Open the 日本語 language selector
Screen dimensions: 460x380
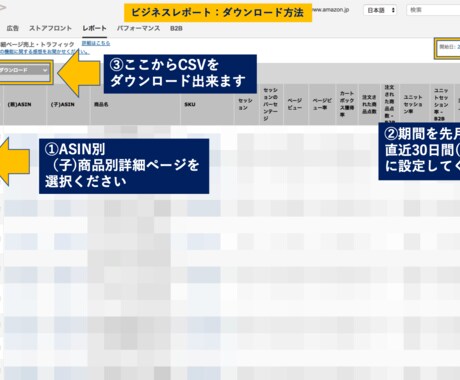click(x=380, y=10)
